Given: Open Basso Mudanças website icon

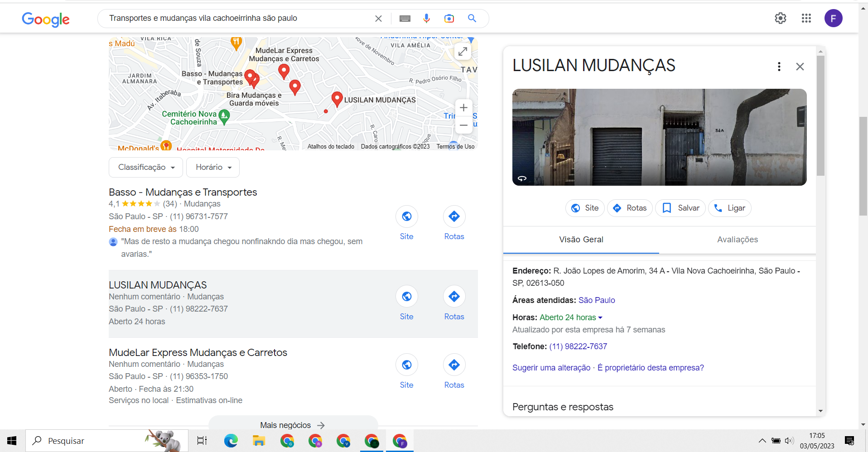Looking at the screenshot, I should 407,216.
